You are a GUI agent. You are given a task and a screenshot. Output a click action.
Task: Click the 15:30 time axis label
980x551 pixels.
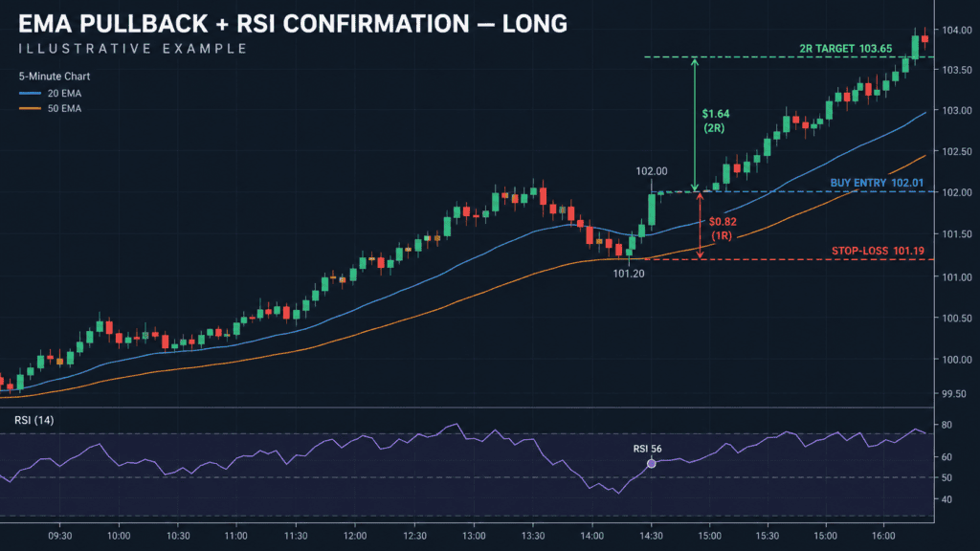(767, 536)
